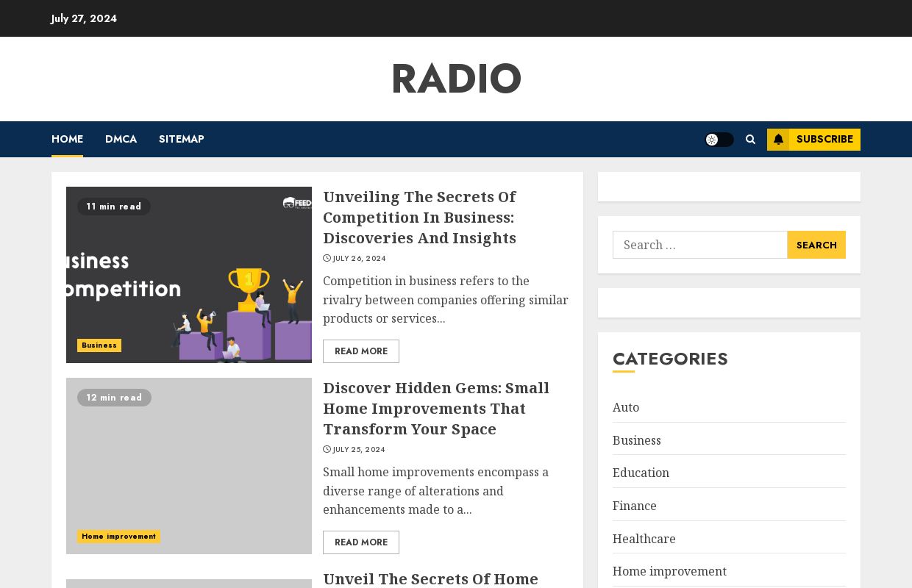The height and width of the screenshot is (588, 912).
Task: Select the Healthcare category
Action: tap(644, 539)
